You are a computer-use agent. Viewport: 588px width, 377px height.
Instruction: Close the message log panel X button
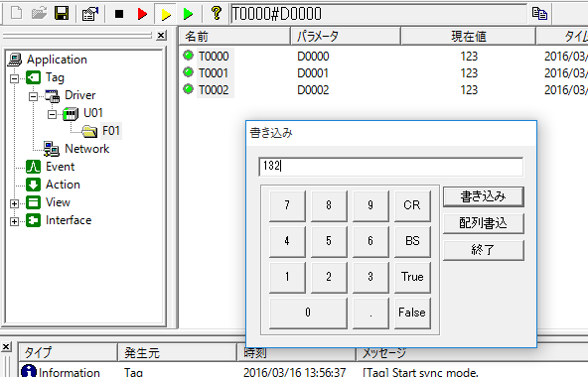[x=6, y=347]
